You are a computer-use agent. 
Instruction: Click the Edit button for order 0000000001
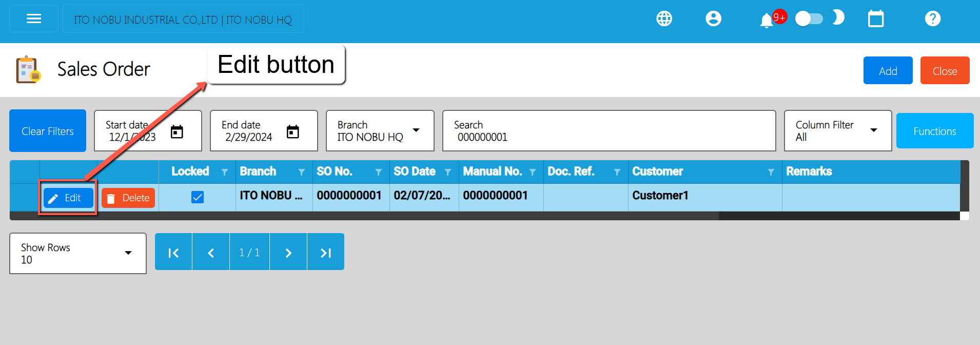point(68,198)
